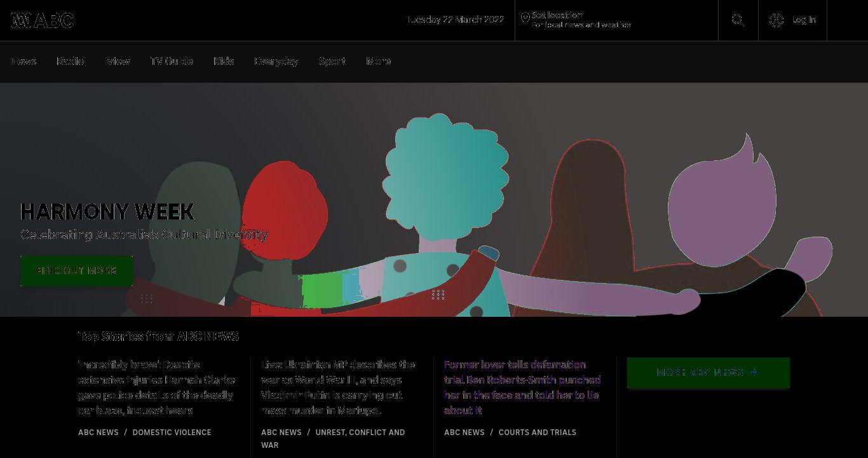Open the Courts and Trials topic link
This screenshot has width=868, height=458.
click(x=538, y=433)
